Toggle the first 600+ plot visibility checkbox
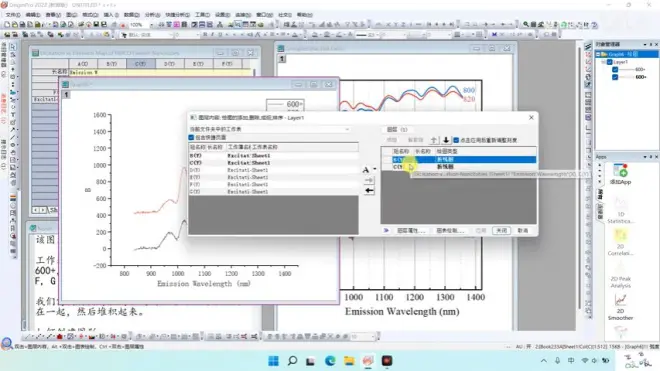 (615, 69)
